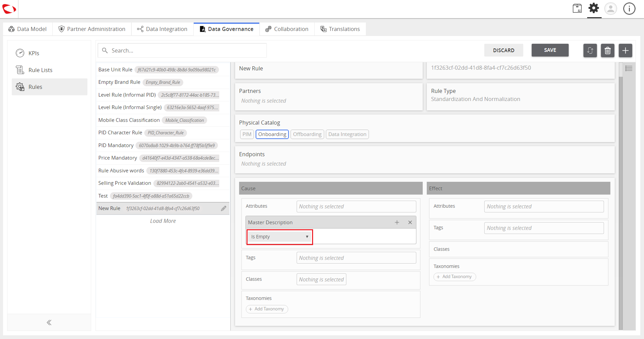
Task: Click Load More in rule list
Action: coord(163,221)
